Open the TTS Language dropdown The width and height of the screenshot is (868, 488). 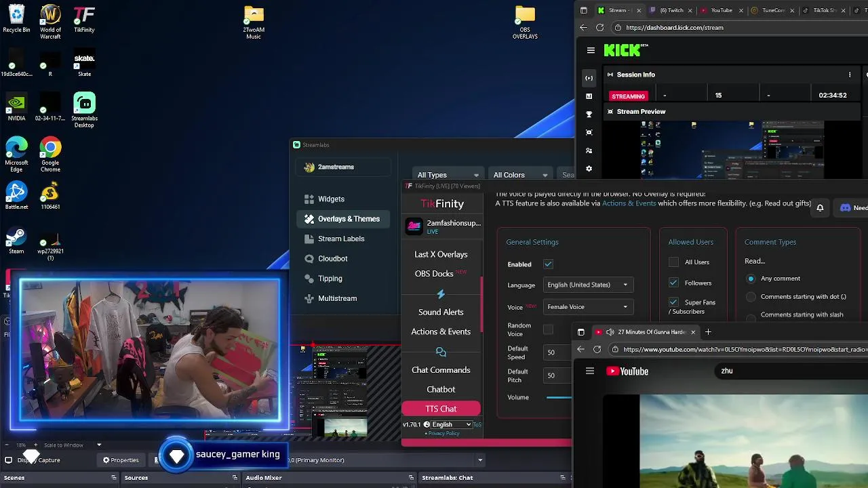pyautogui.click(x=588, y=285)
